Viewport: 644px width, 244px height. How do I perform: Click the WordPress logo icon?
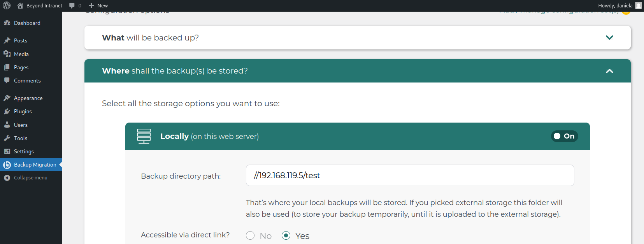pos(7,5)
